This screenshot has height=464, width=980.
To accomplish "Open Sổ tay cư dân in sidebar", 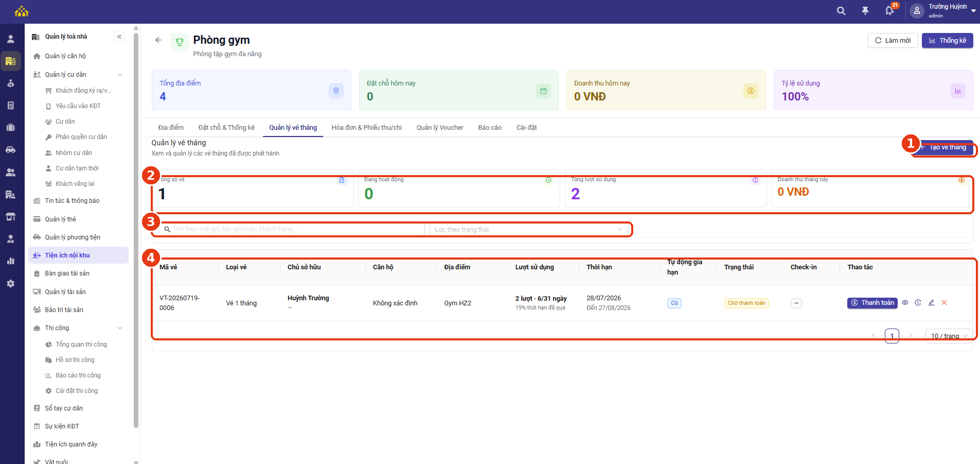I will [x=78, y=408].
